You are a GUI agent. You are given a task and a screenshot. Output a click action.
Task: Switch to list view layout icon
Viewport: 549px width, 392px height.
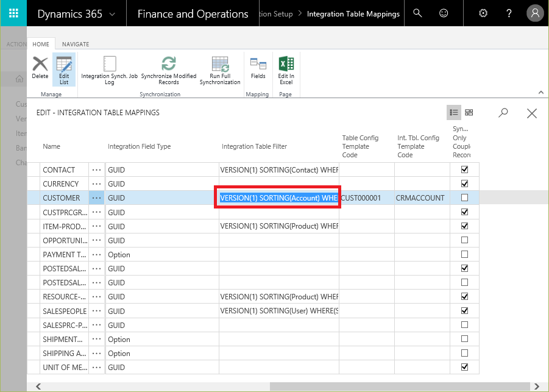pos(454,112)
